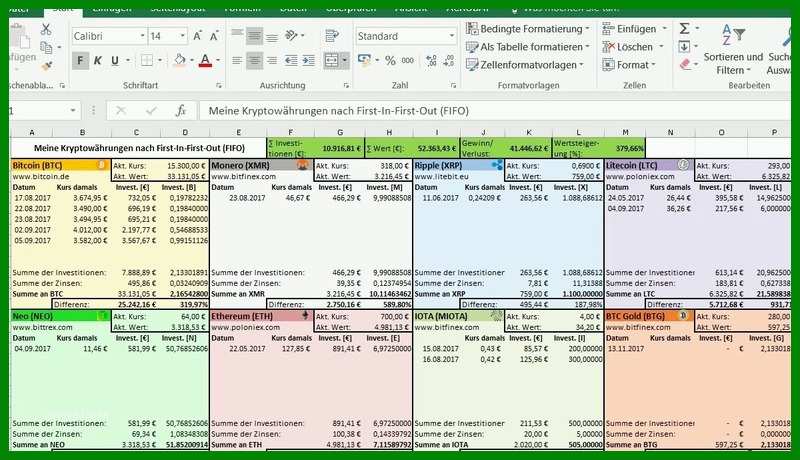Image resolution: width=800 pixels, height=460 pixels.
Task: Expand the font color palette arrow
Action: coord(218,61)
